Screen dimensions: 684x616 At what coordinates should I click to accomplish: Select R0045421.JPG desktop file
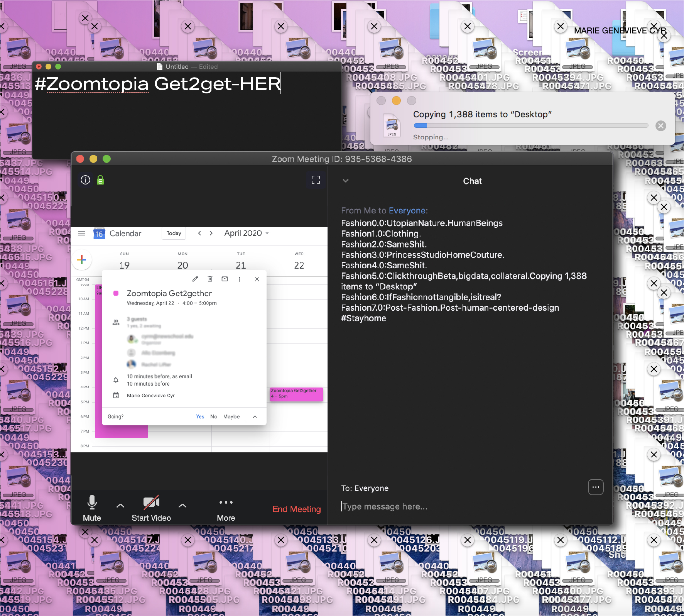(288, 591)
